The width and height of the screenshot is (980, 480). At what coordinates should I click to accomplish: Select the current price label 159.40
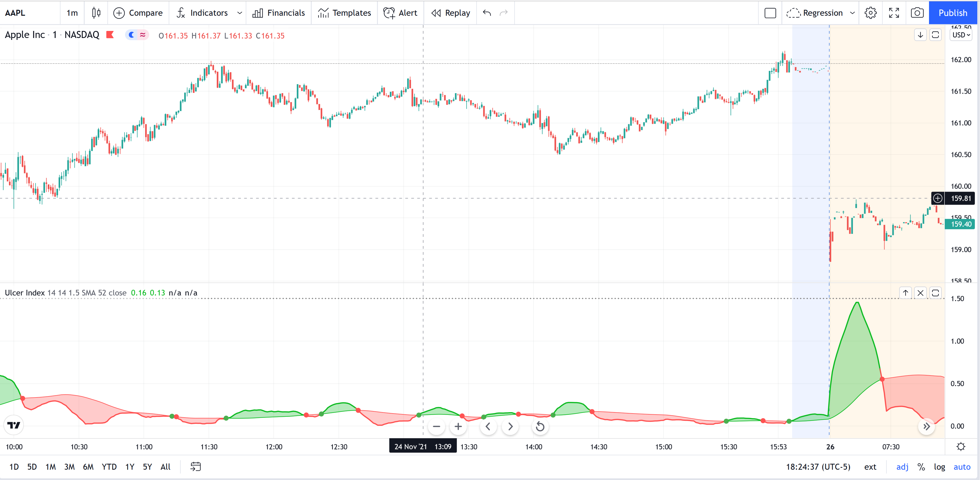[x=960, y=224]
